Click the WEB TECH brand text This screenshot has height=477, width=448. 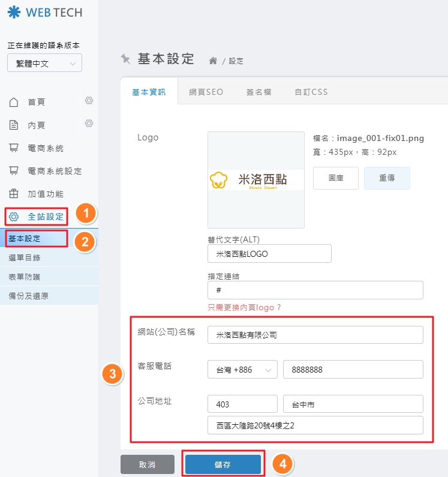pos(54,13)
